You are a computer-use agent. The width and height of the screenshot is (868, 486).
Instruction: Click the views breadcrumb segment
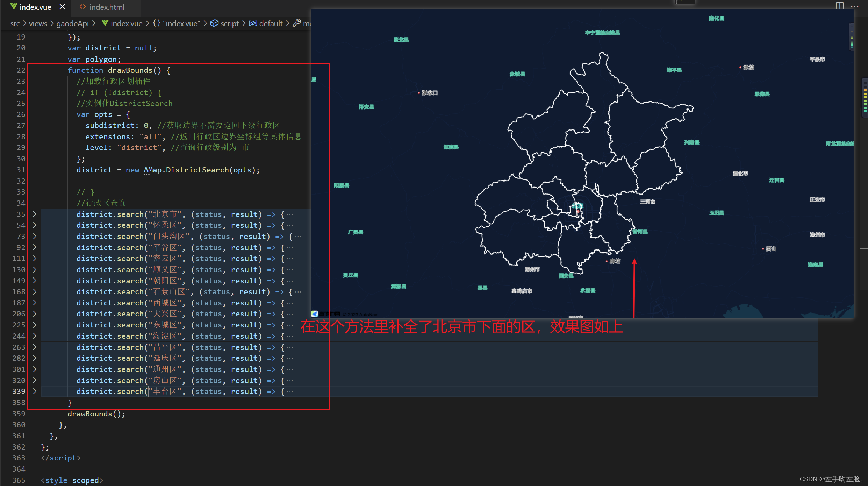tap(38, 23)
